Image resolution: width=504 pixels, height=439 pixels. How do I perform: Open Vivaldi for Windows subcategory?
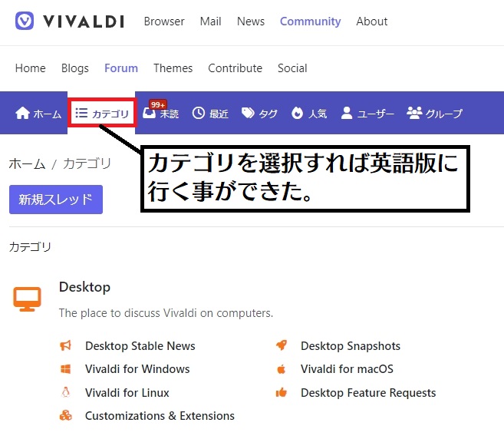[x=137, y=369]
